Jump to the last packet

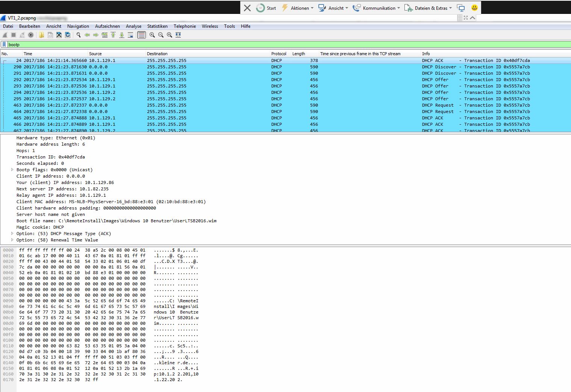coord(122,35)
